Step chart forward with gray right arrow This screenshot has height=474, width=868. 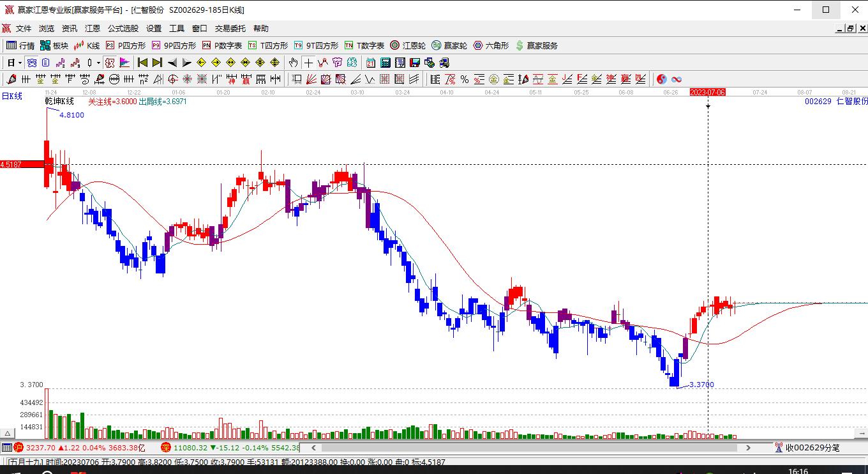(x=186, y=63)
